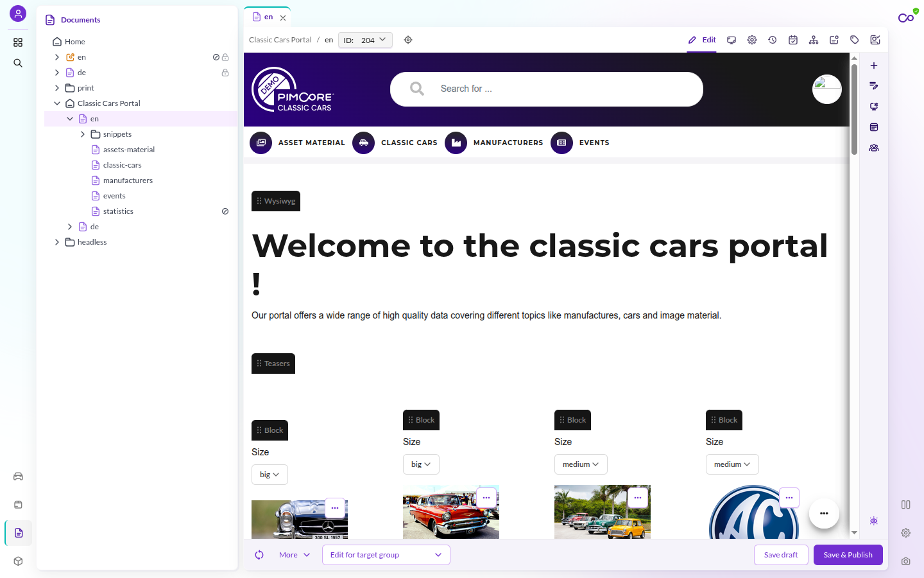924x578 pixels.
Task: Click the text-edit pencil icon in right sidebar
Action: coord(874,86)
